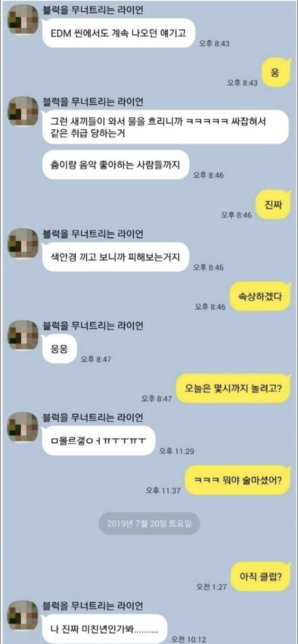The image size is (298, 644).
Task: Tap the top '블럭을 무너트리는 라이언' sender name
Action: click(x=93, y=9)
